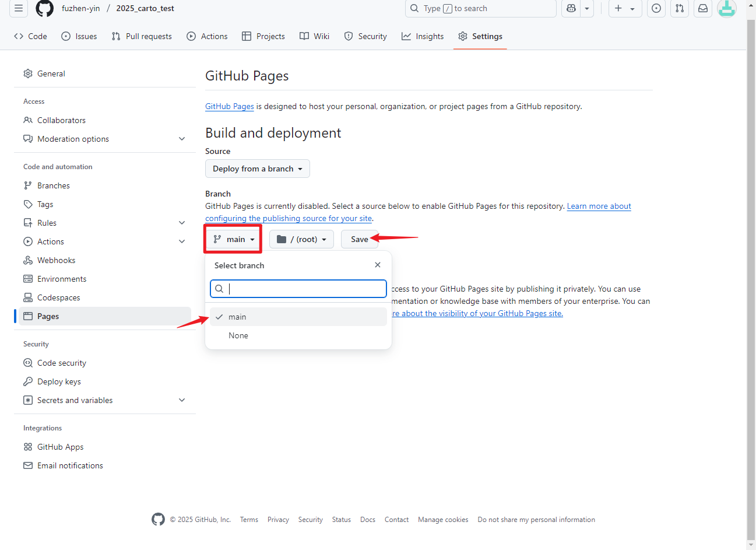Switch to the Projects tab

[263, 36]
